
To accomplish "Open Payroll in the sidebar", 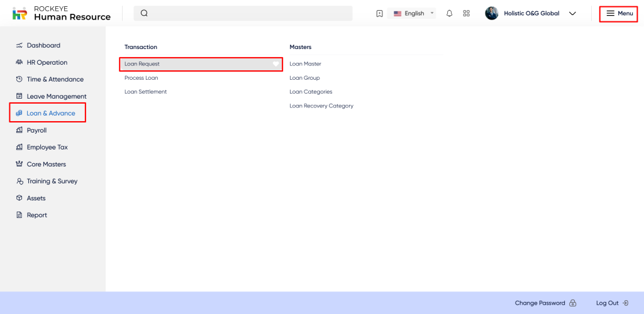I will 36,130.
